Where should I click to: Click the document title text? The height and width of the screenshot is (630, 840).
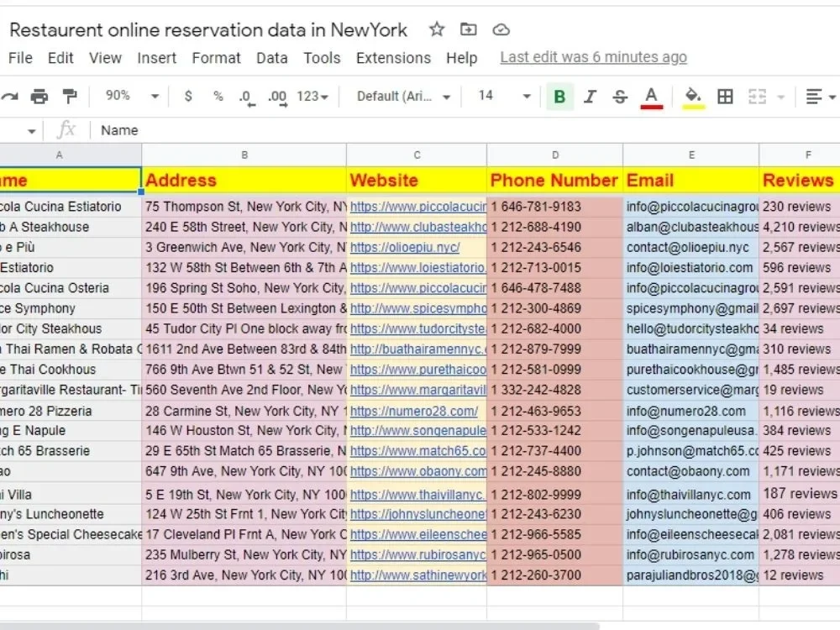coord(208,30)
